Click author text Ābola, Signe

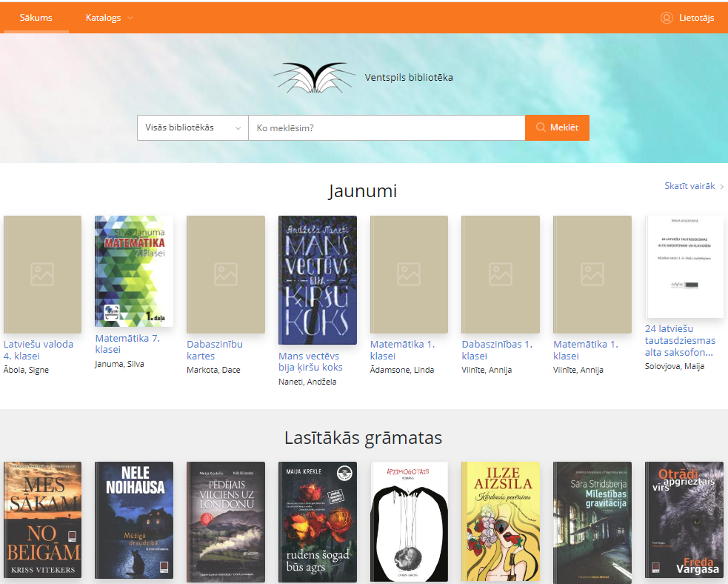click(26, 370)
